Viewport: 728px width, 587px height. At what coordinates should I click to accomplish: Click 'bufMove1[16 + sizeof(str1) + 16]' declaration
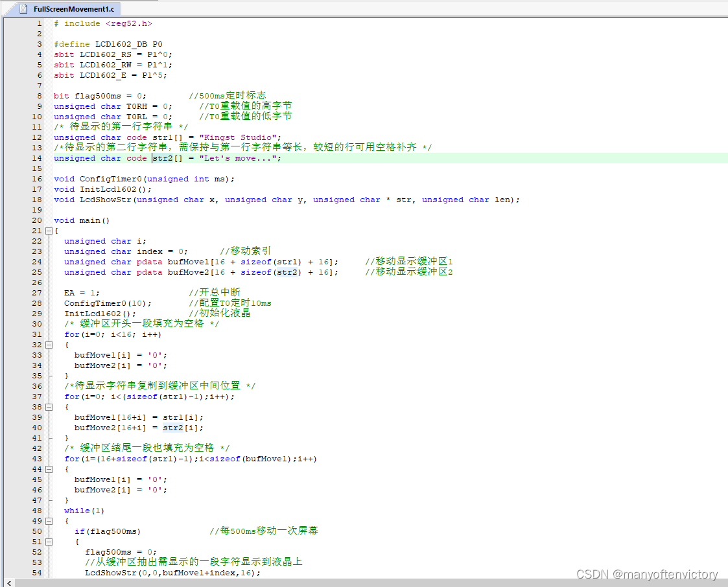[250, 262]
